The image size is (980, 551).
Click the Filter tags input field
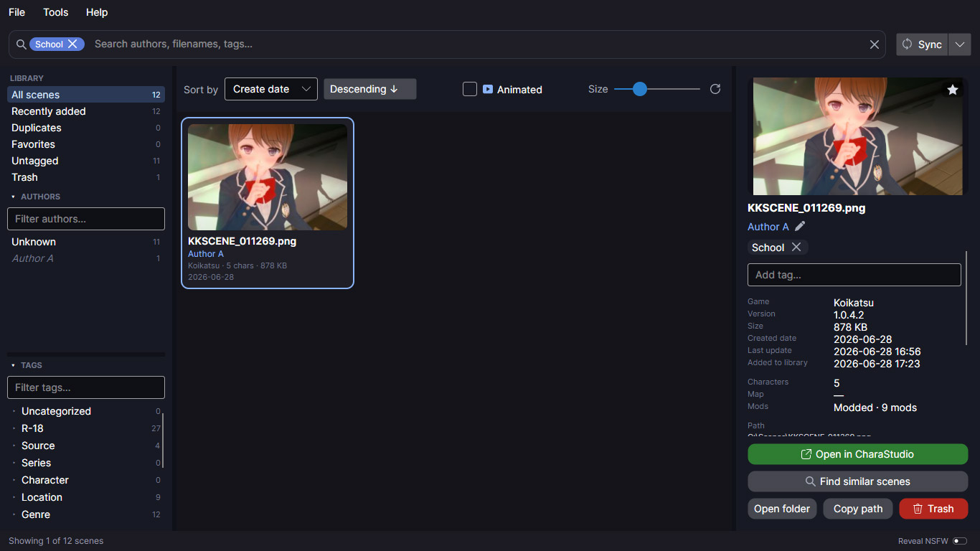tap(86, 387)
